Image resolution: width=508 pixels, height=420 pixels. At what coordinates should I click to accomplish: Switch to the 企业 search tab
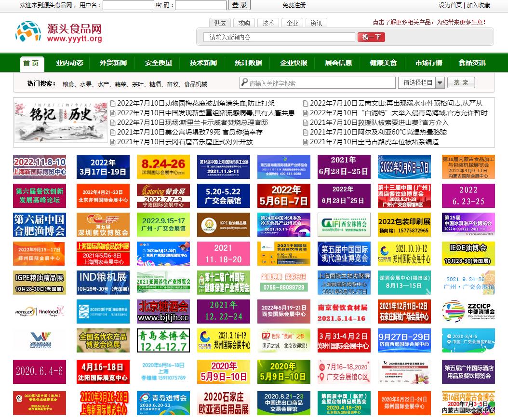(x=292, y=23)
